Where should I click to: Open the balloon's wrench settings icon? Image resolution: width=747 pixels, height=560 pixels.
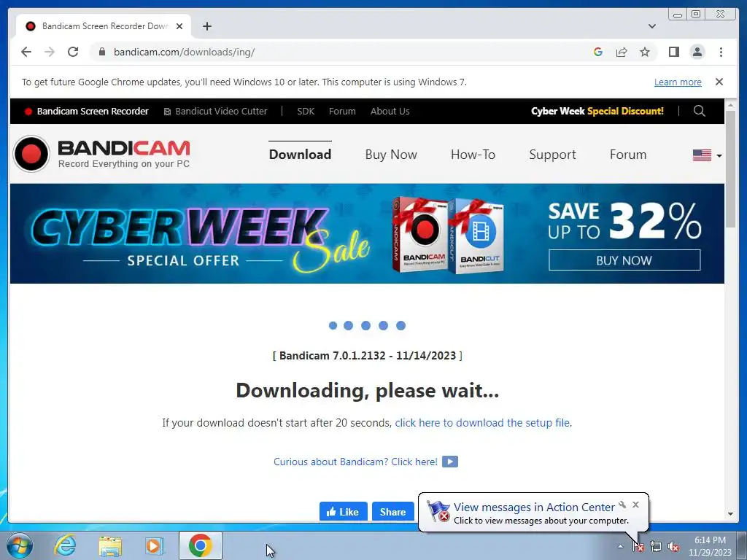pyautogui.click(x=622, y=505)
